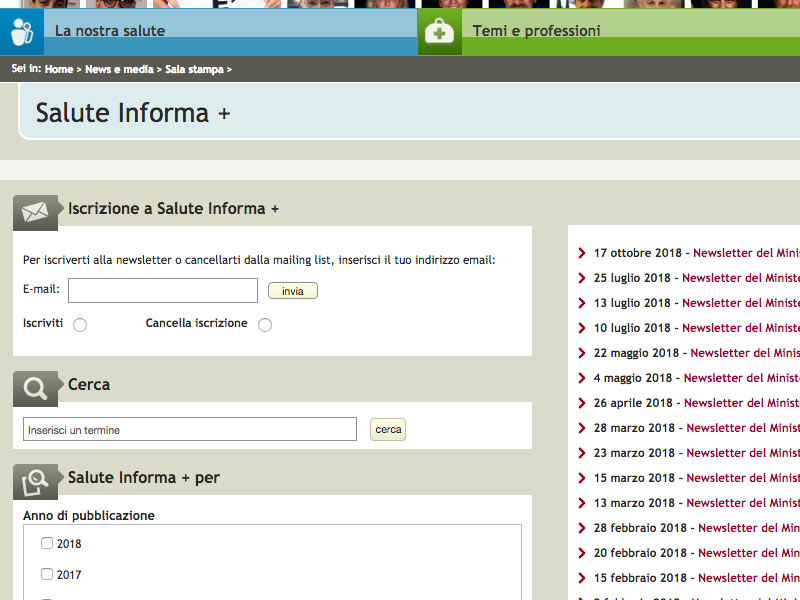Go to News e media breadcrumb link
This screenshot has width=800, height=600.
tap(119, 69)
